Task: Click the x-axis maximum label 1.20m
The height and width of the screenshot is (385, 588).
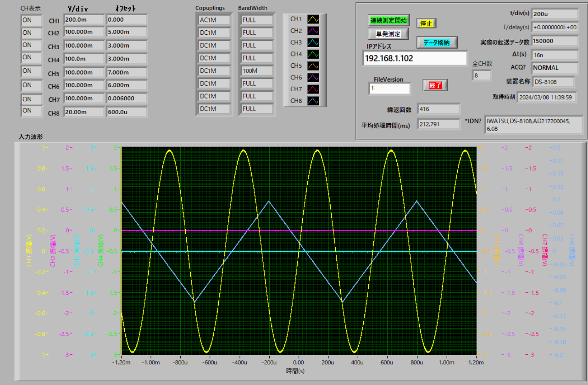Action: (476, 362)
